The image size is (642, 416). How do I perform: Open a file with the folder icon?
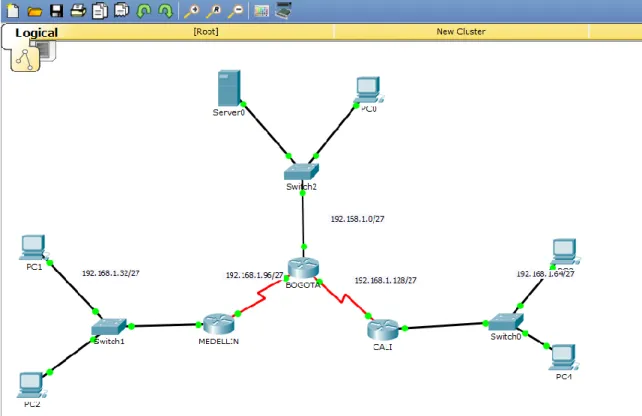point(35,11)
